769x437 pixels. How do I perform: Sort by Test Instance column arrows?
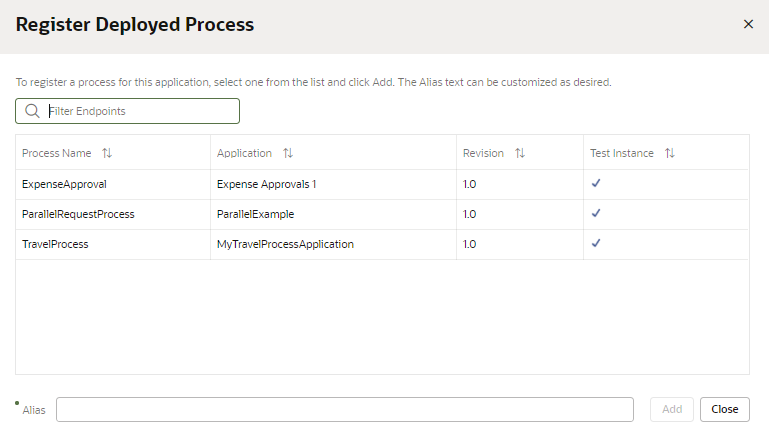click(x=669, y=153)
